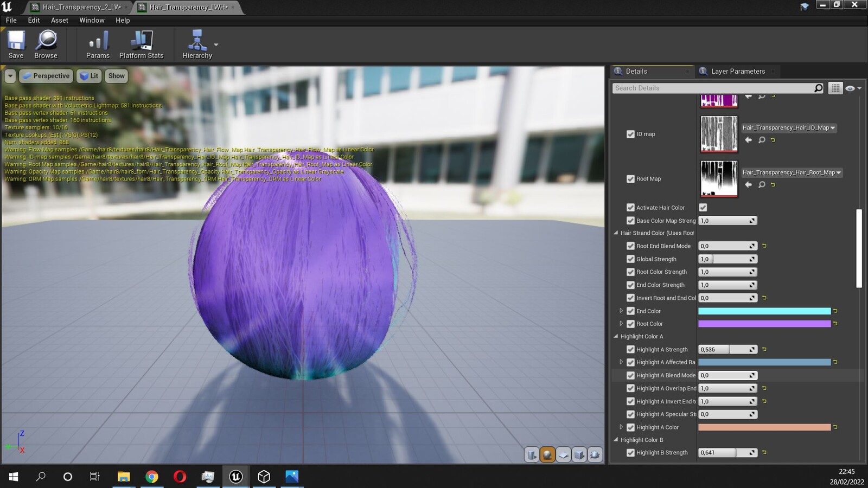Switch to Layer Parameters tab

click(737, 71)
